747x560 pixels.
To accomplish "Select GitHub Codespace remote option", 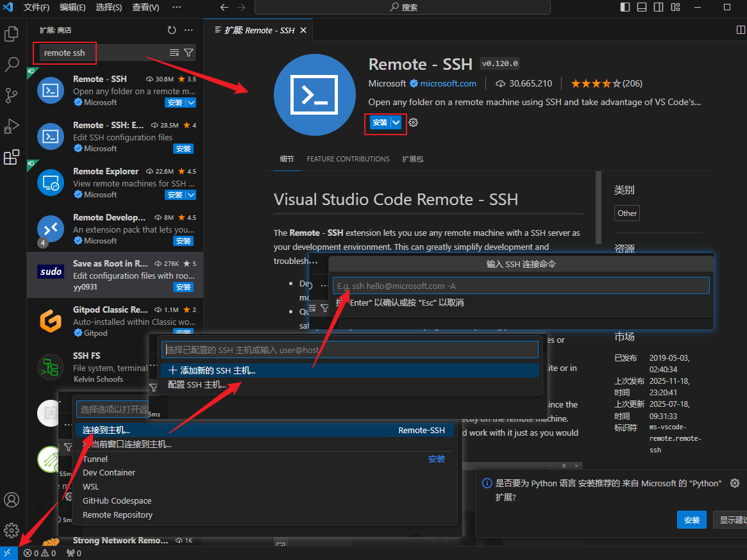I will click(x=264, y=500).
